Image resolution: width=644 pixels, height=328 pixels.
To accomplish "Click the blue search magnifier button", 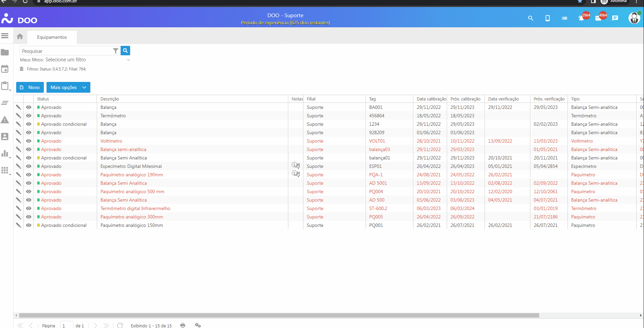I will 125,51.
